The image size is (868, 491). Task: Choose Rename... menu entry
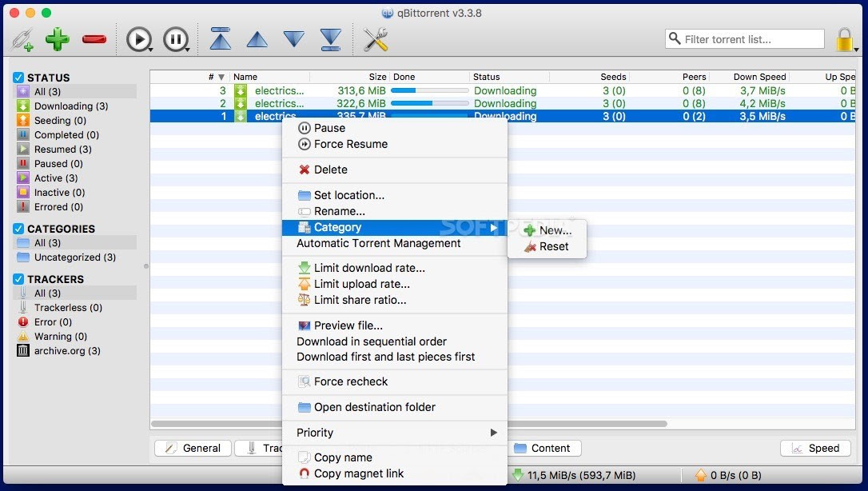coord(395,211)
